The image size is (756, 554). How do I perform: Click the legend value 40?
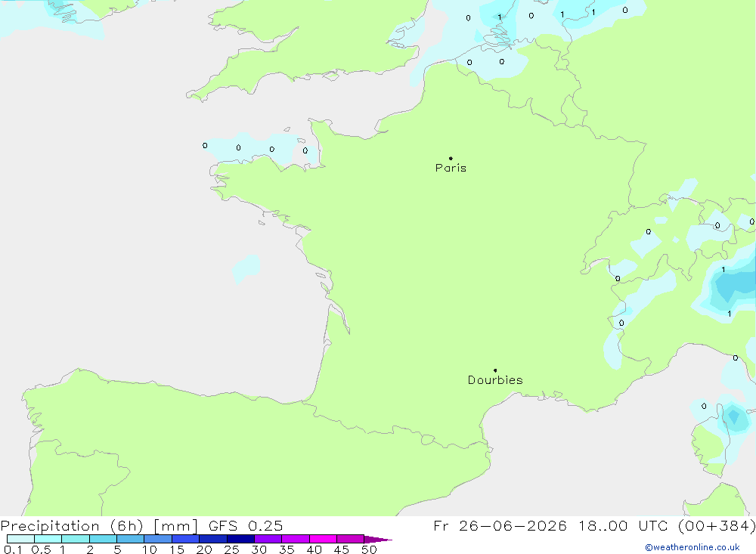pos(314,549)
